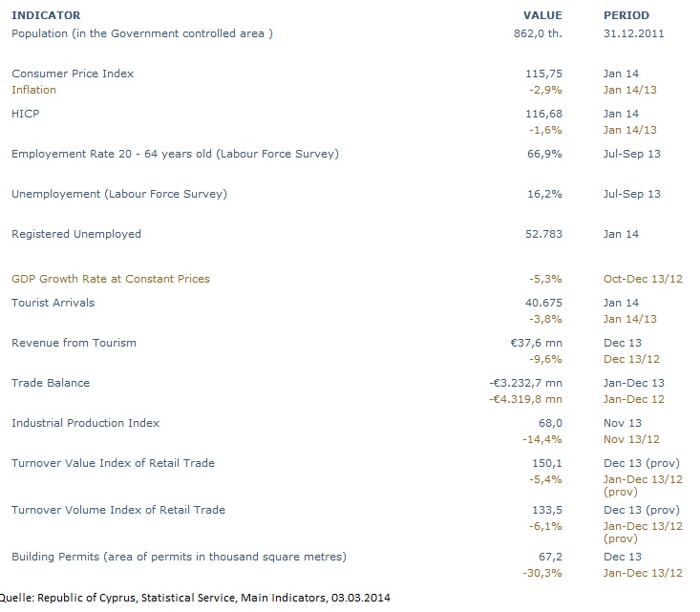
Task: Click the Quelle source line at bottom
Action: coord(196,599)
